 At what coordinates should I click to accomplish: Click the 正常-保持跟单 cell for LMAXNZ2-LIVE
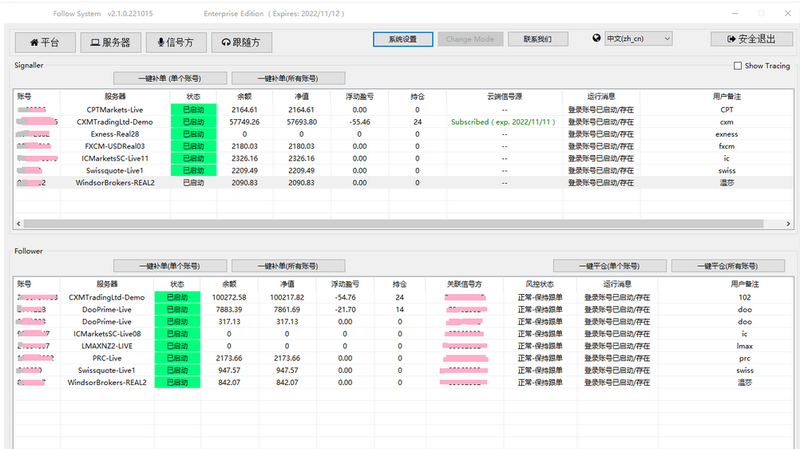540,346
